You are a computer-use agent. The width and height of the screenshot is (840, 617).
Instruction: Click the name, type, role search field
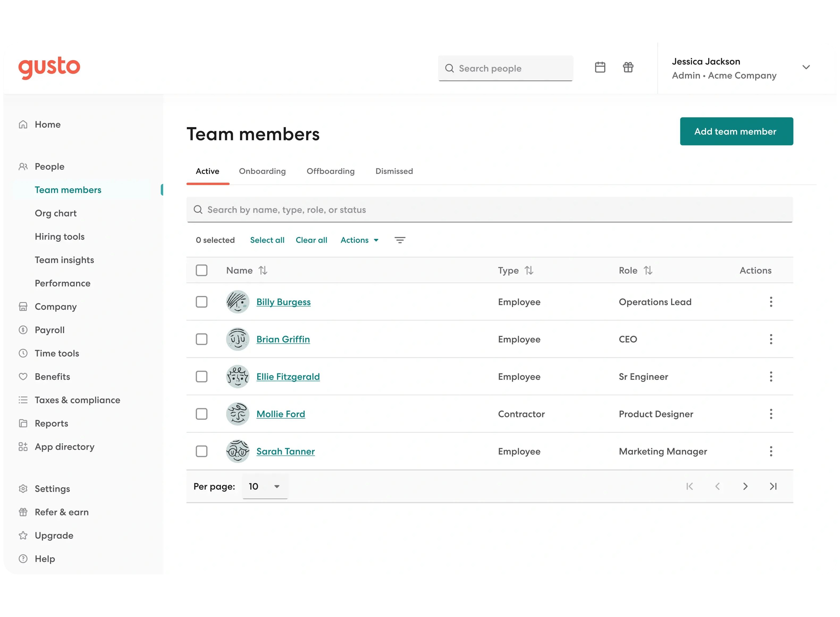[x=489, y=210]
